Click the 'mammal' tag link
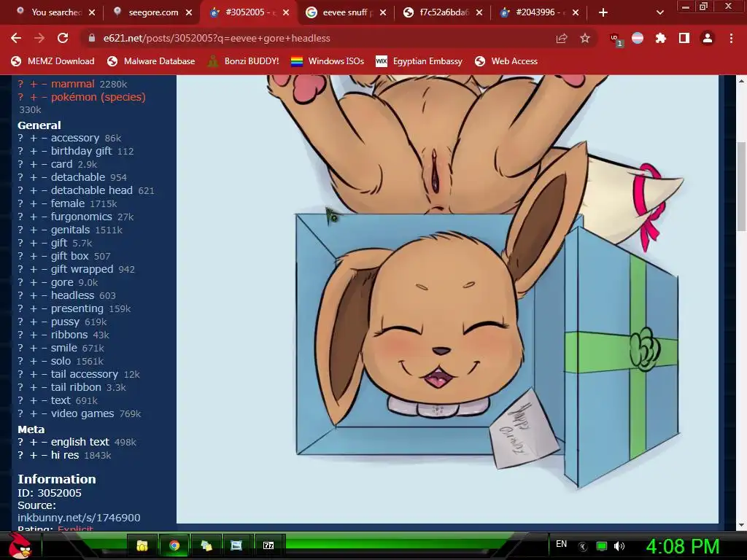 coord(72,84)
